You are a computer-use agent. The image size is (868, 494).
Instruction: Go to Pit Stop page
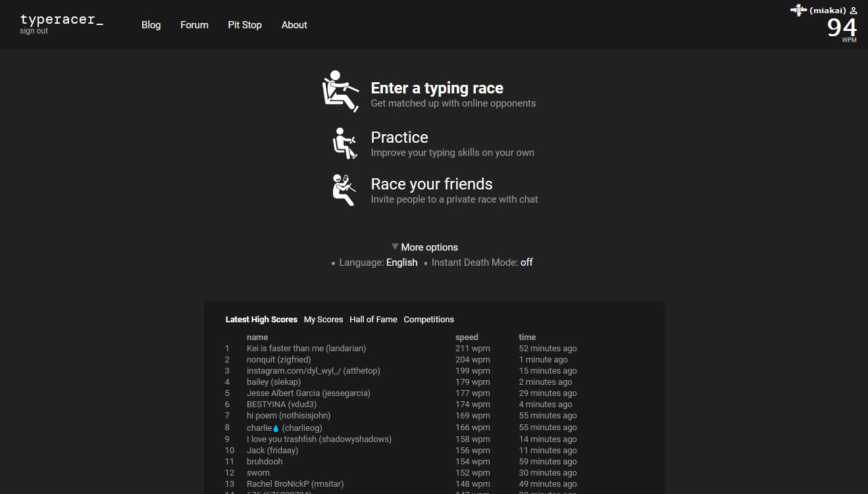click(245, 25)
